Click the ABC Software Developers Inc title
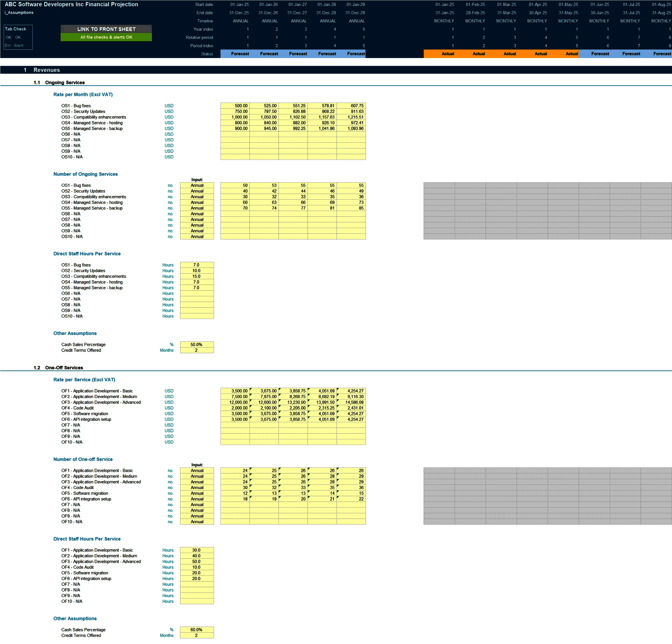Screen dimensions: 672x644 coord(71,4)
